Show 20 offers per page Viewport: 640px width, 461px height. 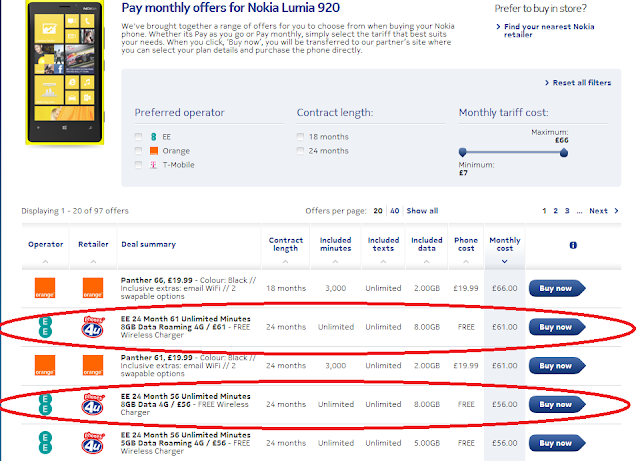pos(378,211)
